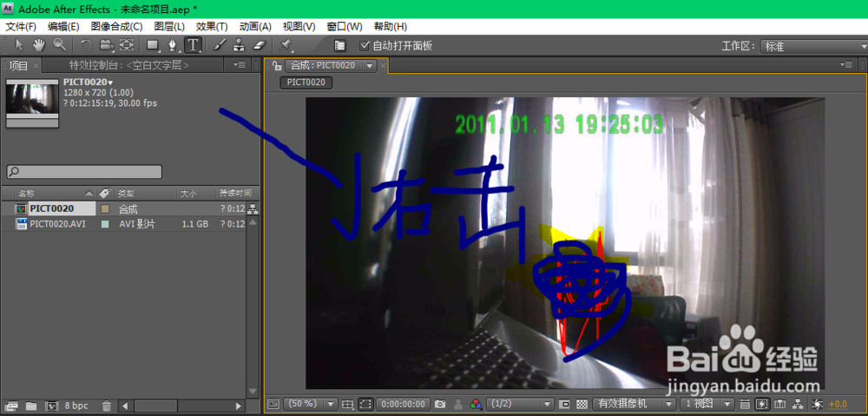Toggle the transparency grid
Screen dimensions: 868x416
582,404
